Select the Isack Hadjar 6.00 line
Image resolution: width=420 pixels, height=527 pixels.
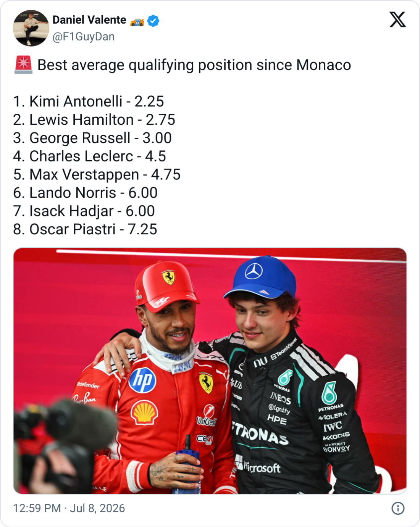coord(84,211)
